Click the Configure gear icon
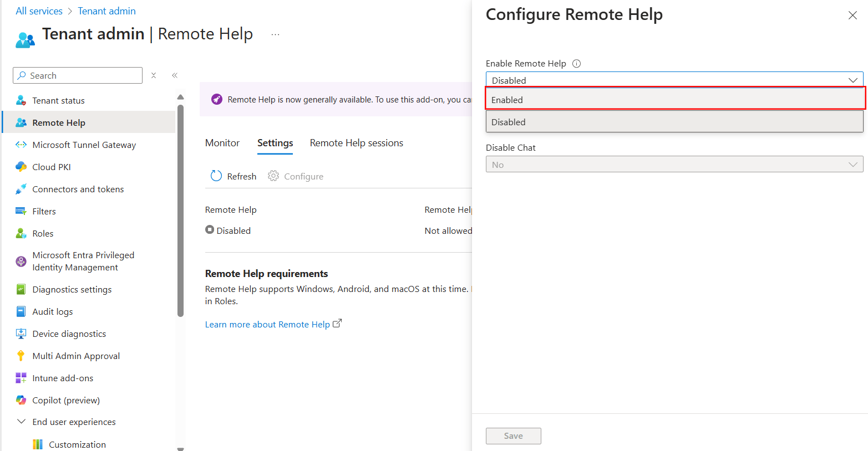868x451 pixels. 273,176
